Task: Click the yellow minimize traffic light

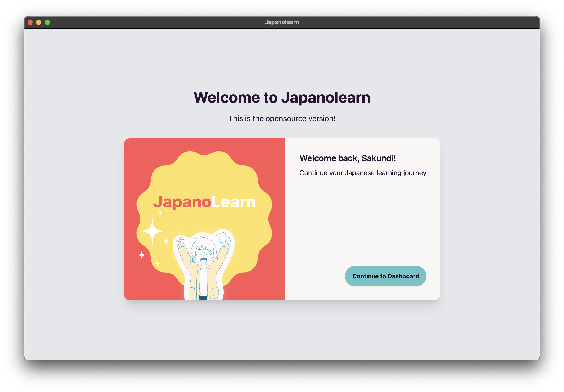Action: [x=38, y=22]
